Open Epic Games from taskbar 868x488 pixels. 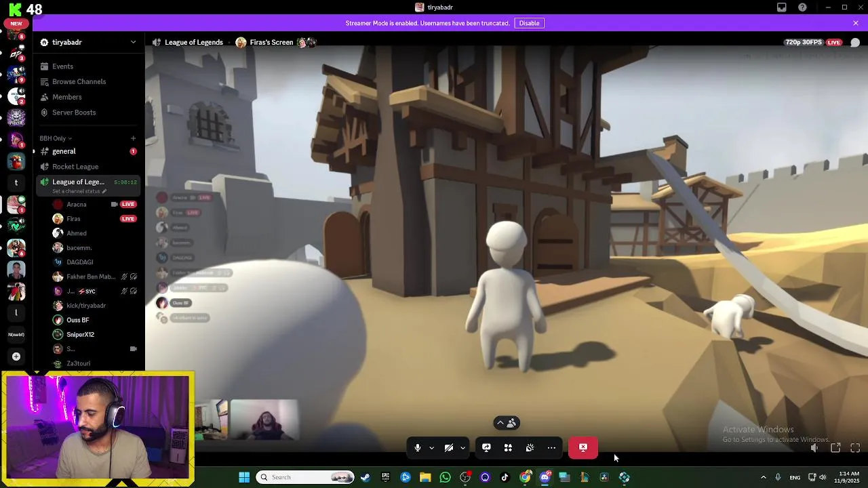click(385, 477)
